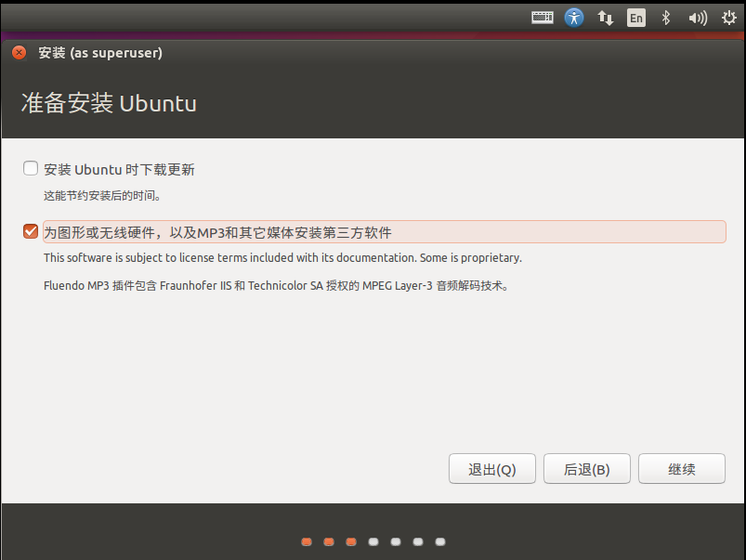The width and height of the screenshot is (746, 560).
Task: Toggle the download updates checkbox off
Action: click(30, 168)
